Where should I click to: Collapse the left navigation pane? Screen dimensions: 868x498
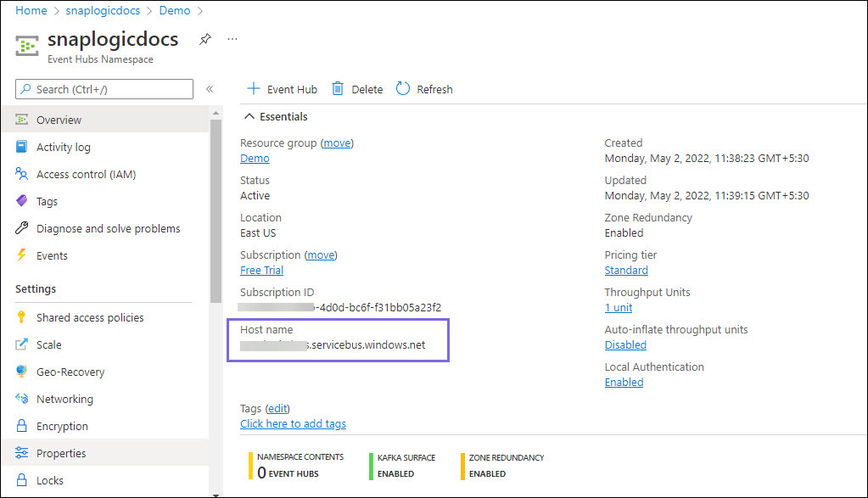(x=210, y=89)
